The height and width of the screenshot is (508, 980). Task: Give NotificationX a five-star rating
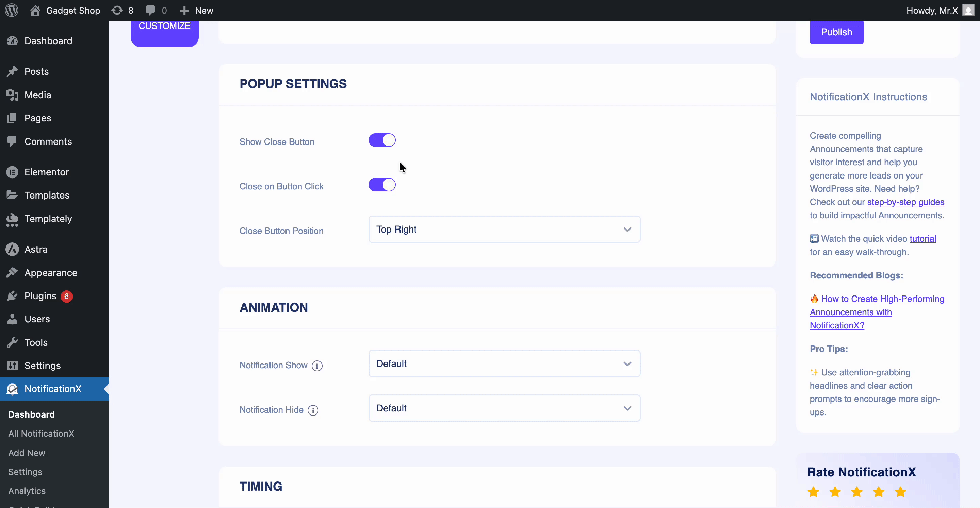pyautogui.click(x=900, y=491)
